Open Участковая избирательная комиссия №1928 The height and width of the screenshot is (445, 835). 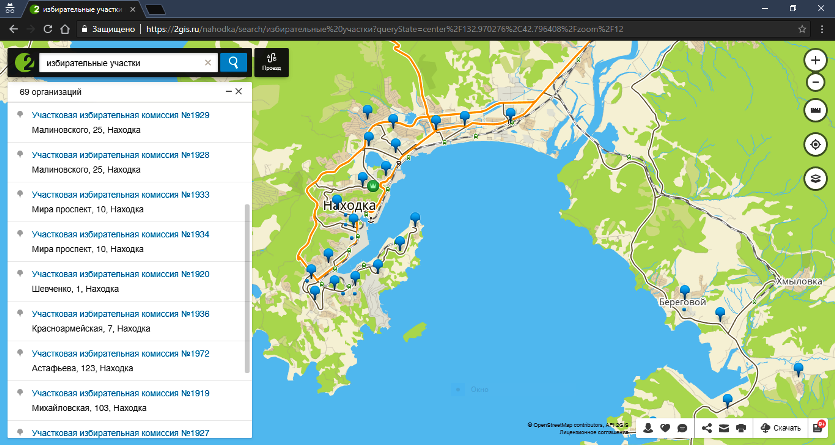[120, 155]
